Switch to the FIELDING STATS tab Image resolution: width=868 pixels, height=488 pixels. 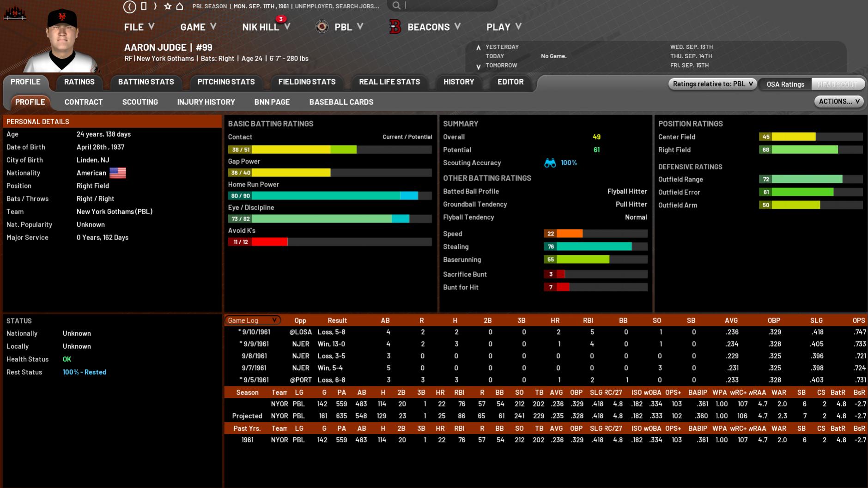[307, 82]
